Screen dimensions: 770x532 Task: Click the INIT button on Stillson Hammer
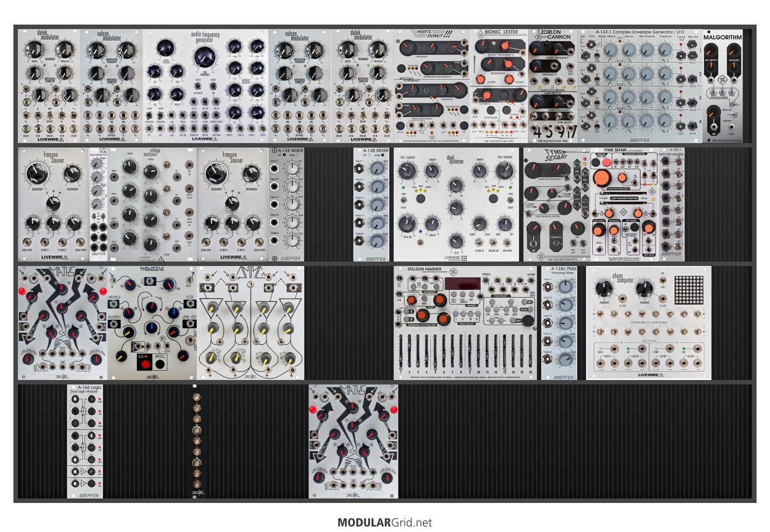pyautogui.click(x=524, y=302)
